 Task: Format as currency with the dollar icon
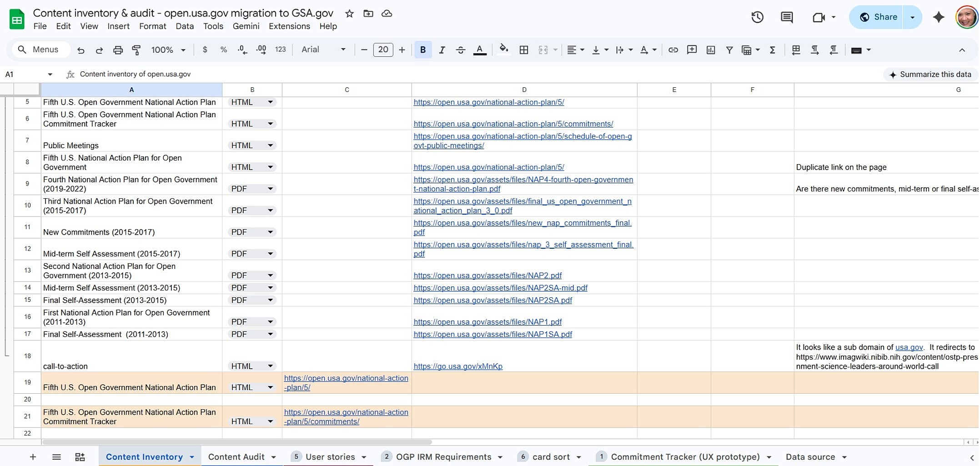pos(205,50)
